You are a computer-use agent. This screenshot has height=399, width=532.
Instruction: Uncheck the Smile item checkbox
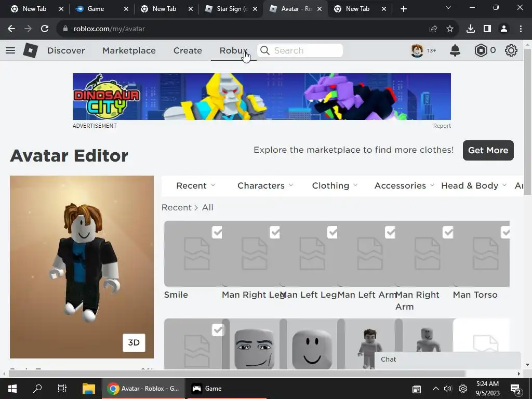(217, 232)
